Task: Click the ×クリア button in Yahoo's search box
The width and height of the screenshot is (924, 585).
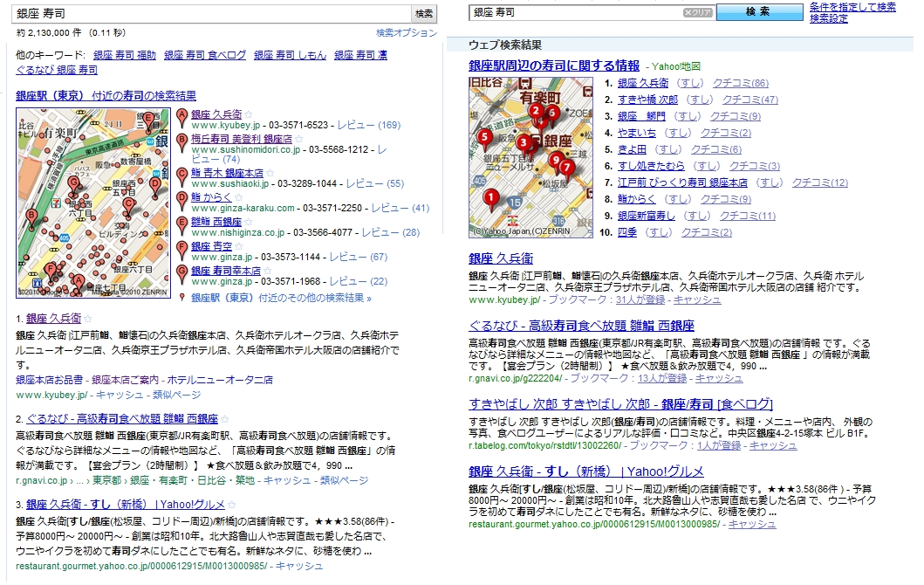Action: (x=698, y=12)
